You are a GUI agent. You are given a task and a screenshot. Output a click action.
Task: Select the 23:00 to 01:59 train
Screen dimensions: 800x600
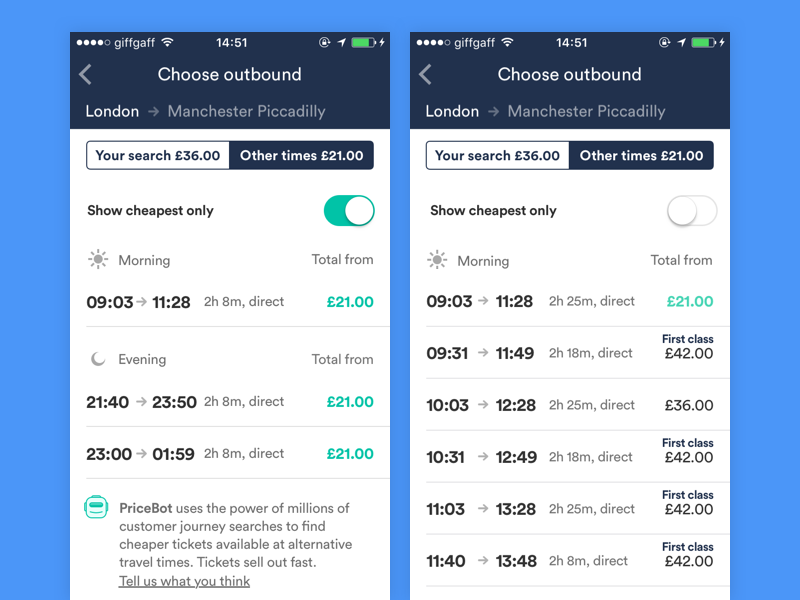[229, 454]
